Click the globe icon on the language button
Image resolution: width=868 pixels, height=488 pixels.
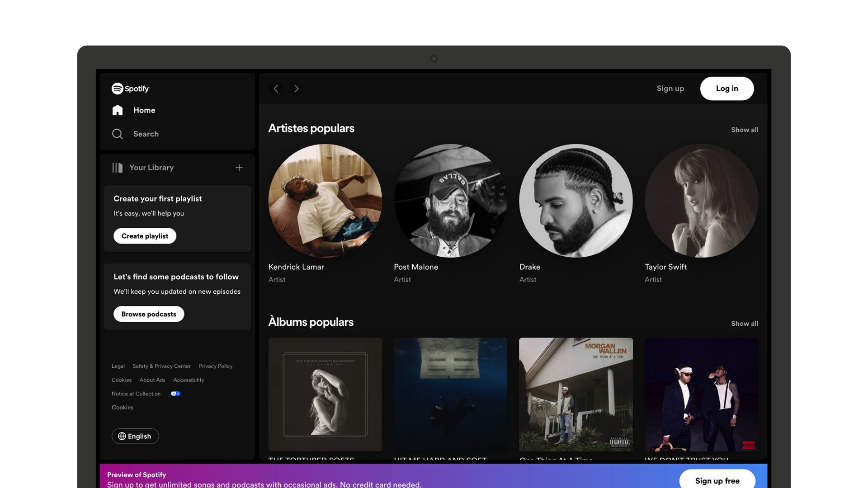122,436
